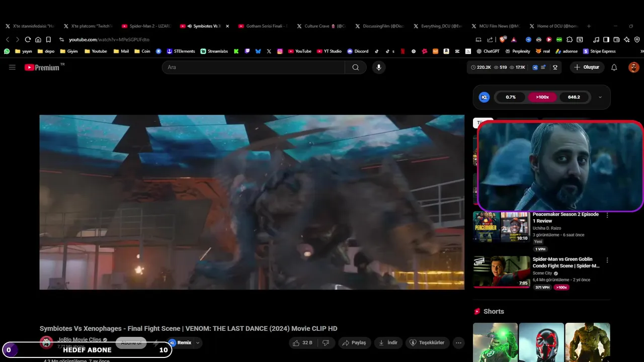
Task: Open the Netflix bookmark icon
Action: (403, 51)
